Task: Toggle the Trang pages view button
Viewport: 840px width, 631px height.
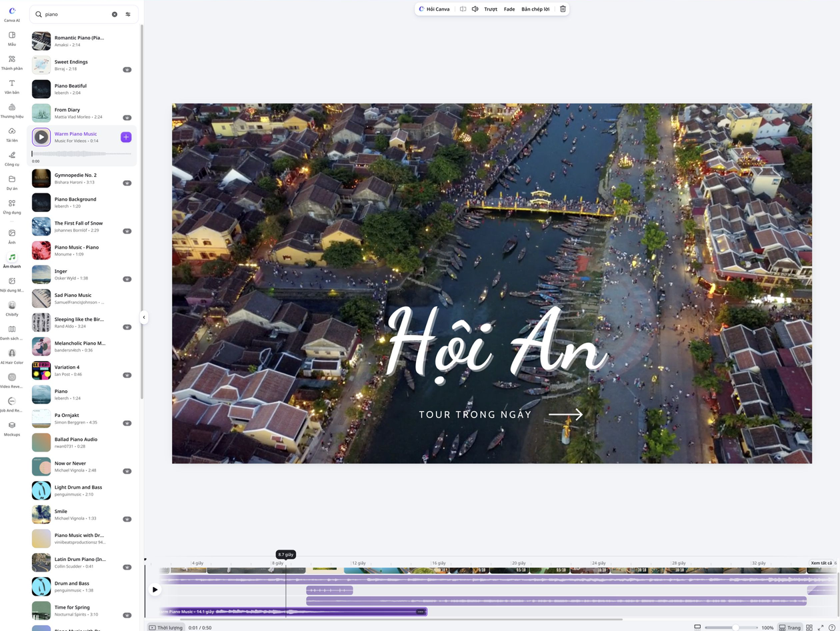Action: [x=790, y=628]
